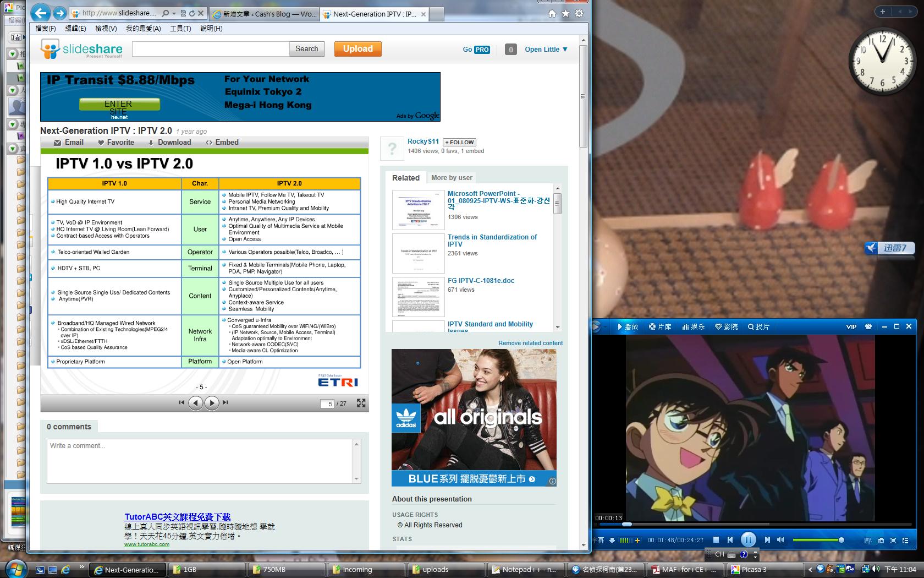Expand the address bar search dropdown arrow
The width and height of the screenshot is (924, 578).
[174, 13]
